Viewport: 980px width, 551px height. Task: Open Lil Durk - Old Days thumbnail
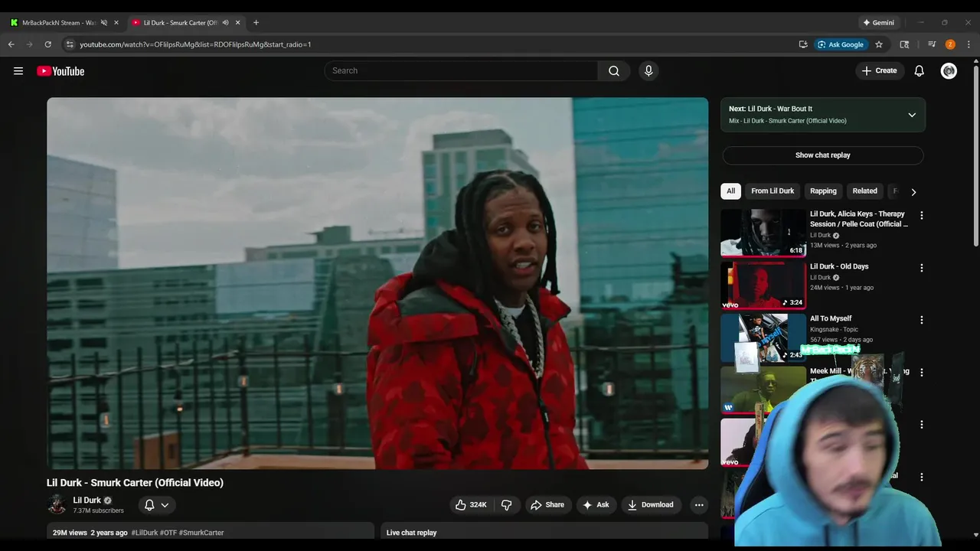[x=763, y=285]
